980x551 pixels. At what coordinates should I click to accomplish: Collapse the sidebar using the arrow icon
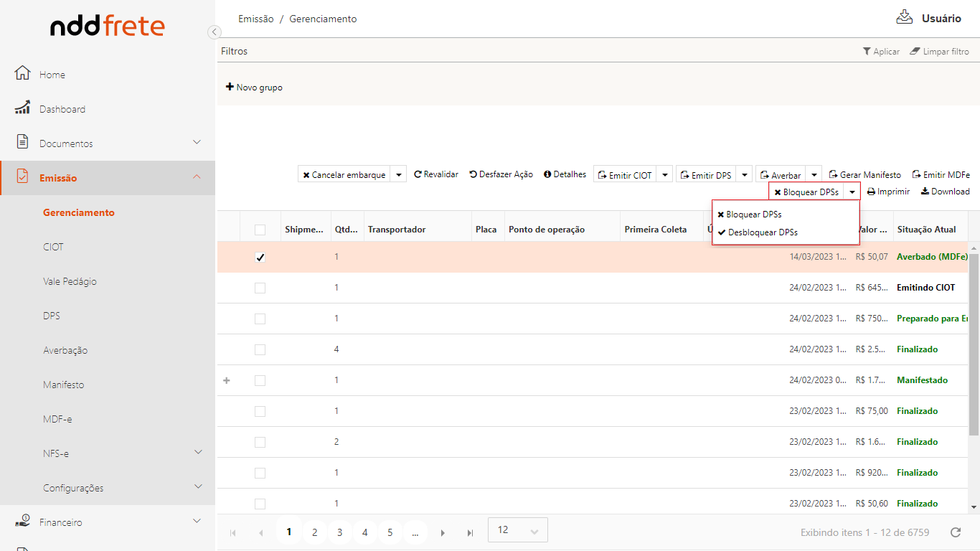(214, 32)
